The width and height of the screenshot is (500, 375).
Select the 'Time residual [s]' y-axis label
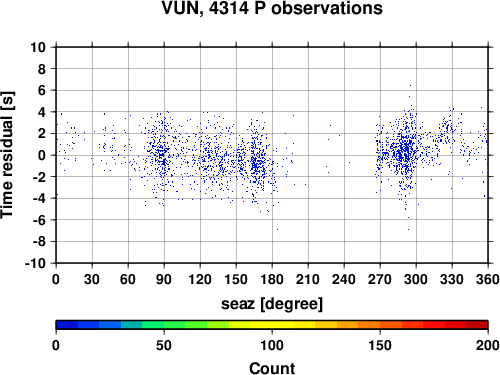coord(7,155)
